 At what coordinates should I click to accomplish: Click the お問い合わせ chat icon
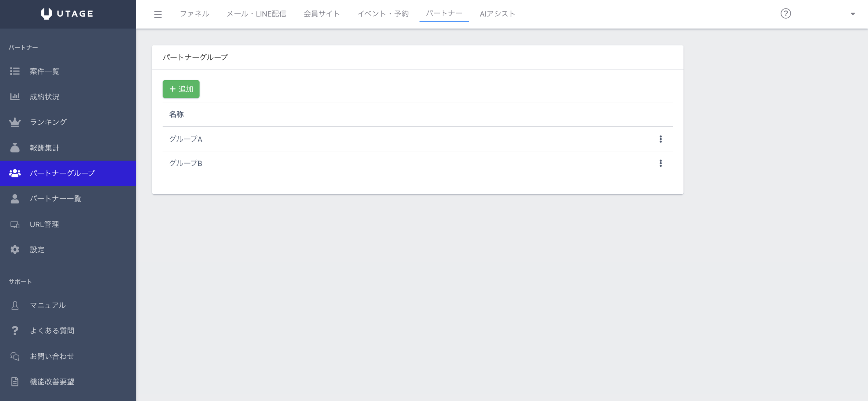15,356
